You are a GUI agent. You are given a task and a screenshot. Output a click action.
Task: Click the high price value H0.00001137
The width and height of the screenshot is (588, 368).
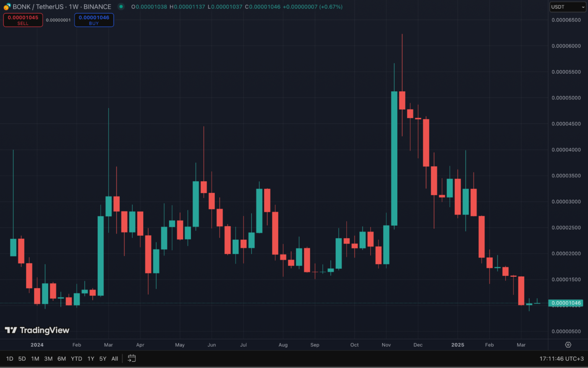pos(187,7)
